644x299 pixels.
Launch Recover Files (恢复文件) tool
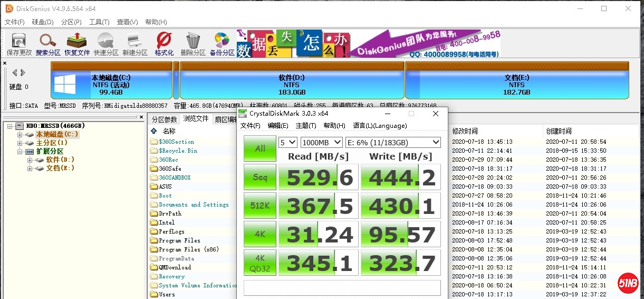pos(77,43)
